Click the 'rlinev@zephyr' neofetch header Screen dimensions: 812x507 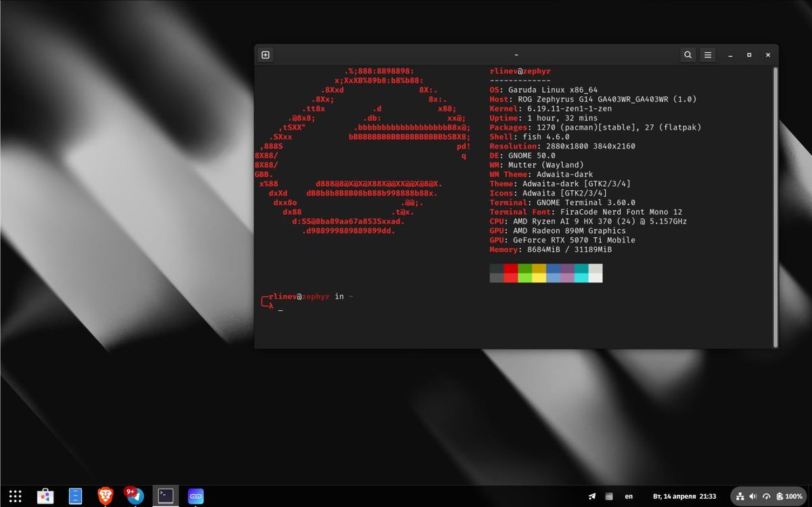click(x=520, y=71)
